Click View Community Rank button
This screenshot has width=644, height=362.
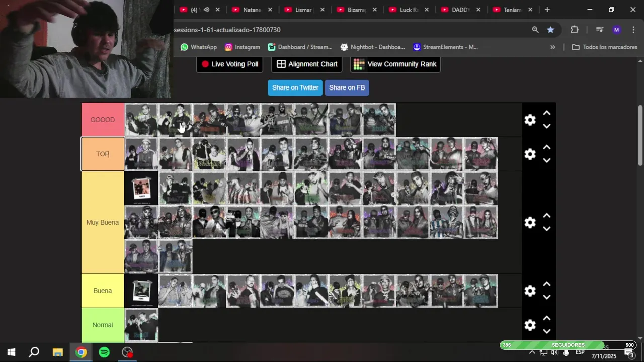click(x=395, y=64)
